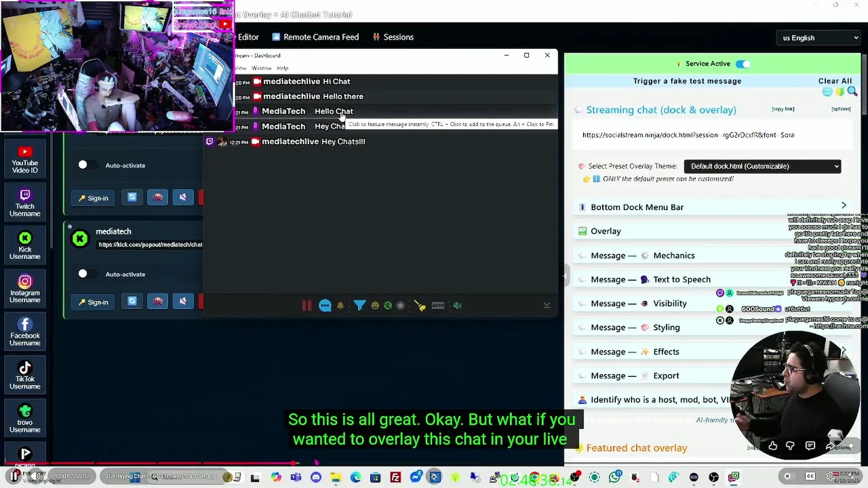The height and width of the screenshot is (488, 868).
Task: Click refresh icon on the mediatech Kick card
Action: [x=132, y=302]
